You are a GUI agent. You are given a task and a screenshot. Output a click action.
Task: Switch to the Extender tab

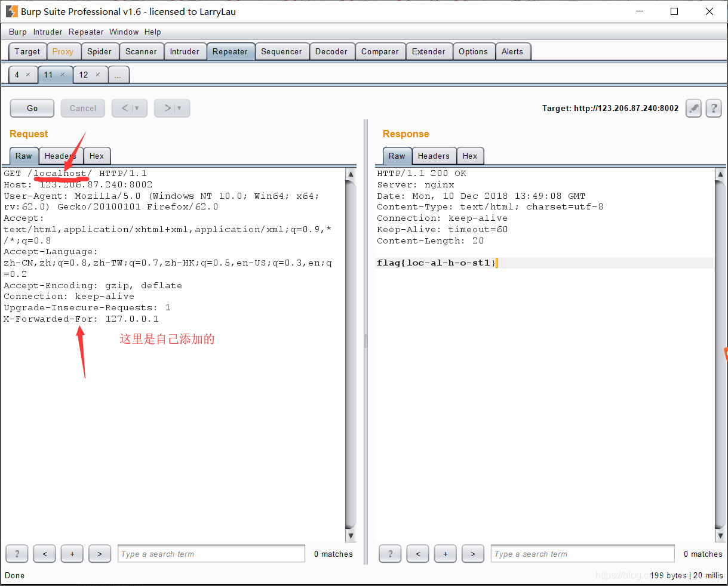[x=429, y=51]
